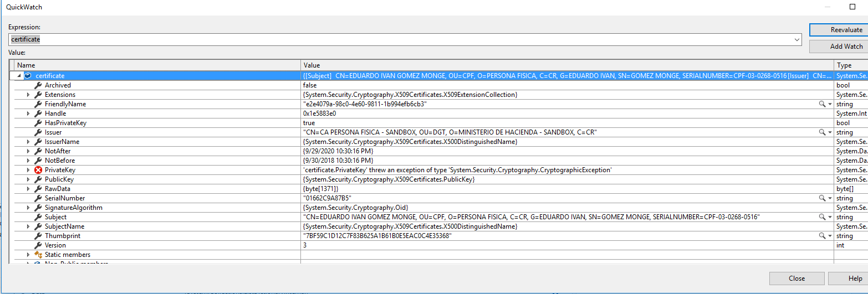Select the SerialNumber value "01662C9A87B5"
868x294 pixels.
(x=327, y=198)
